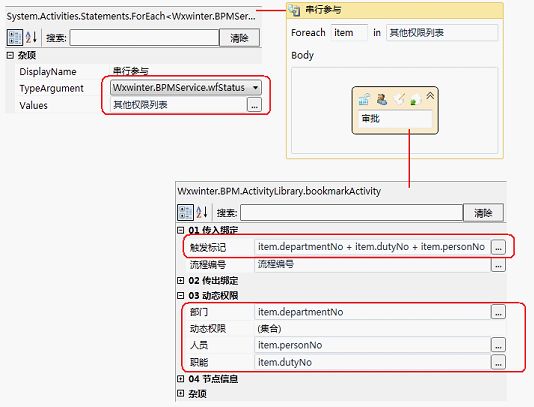This screenshot has height=407, width=534.
Task: Click the 人员 value item.personNo
Action: (x=372, y=345)
